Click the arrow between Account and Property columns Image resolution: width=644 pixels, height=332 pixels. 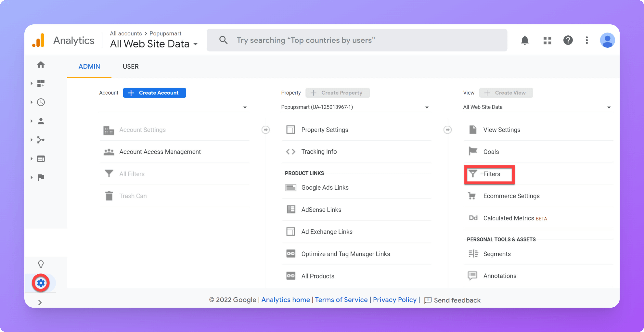coord(265,130)
